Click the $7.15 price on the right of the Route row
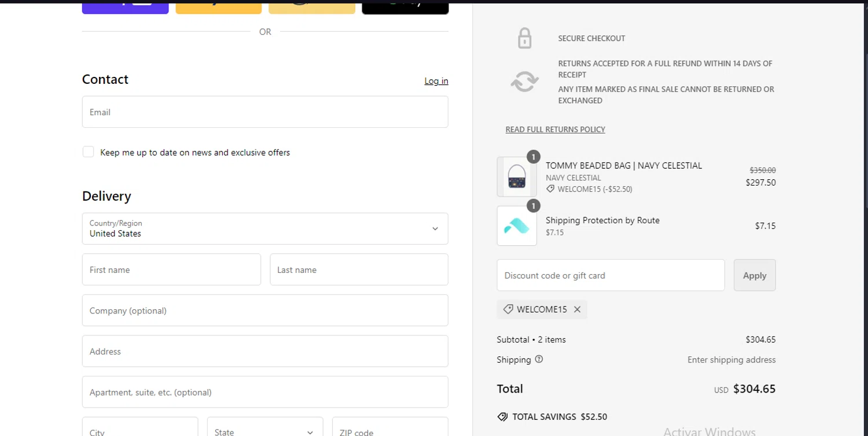The height and width of the screenshot is (436, 868). (x=765, y=226)
